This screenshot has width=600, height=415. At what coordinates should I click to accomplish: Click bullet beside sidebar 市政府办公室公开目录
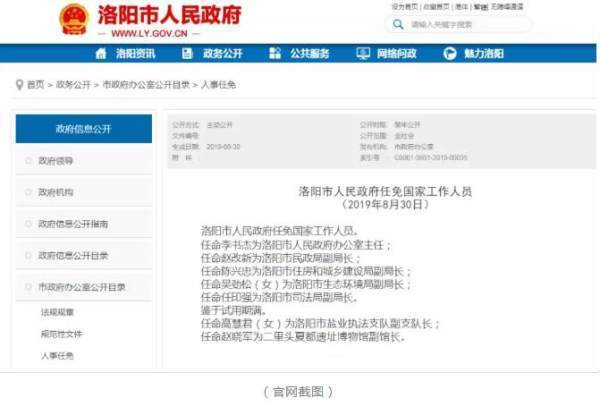pos(28,286)
